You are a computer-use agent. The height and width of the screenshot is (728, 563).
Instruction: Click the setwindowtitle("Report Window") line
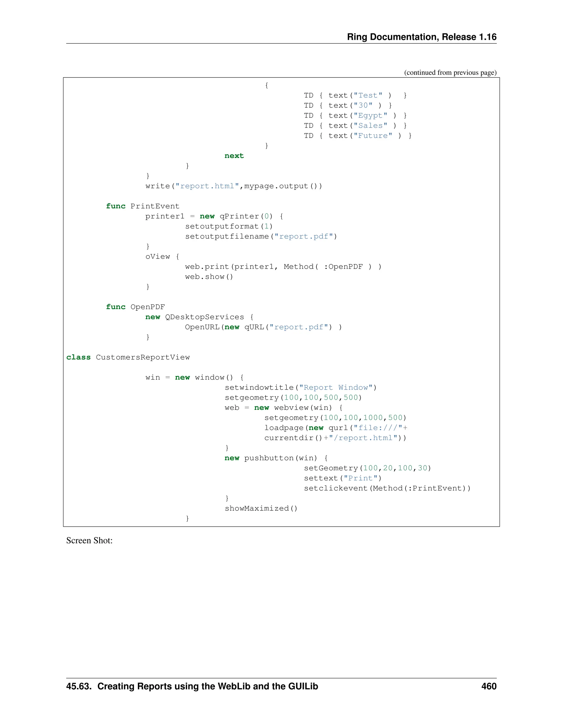tap(300, 387)
